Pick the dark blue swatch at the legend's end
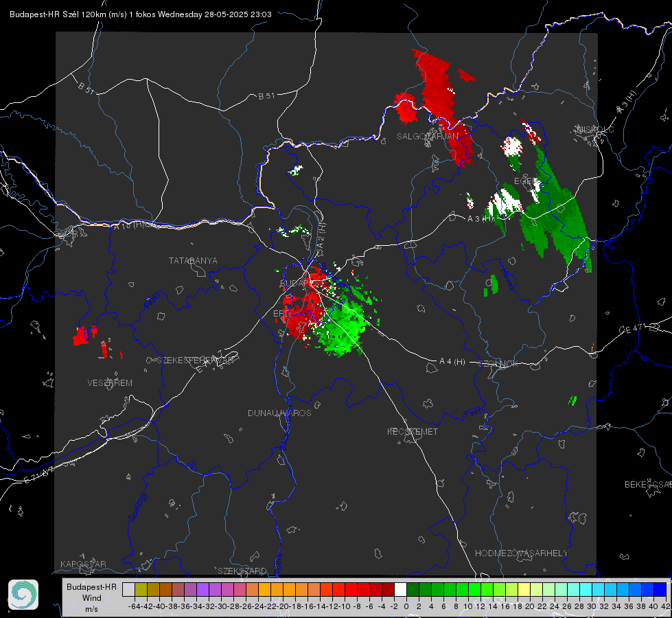This screenshot has width=672, height=618. coord(660,589)
